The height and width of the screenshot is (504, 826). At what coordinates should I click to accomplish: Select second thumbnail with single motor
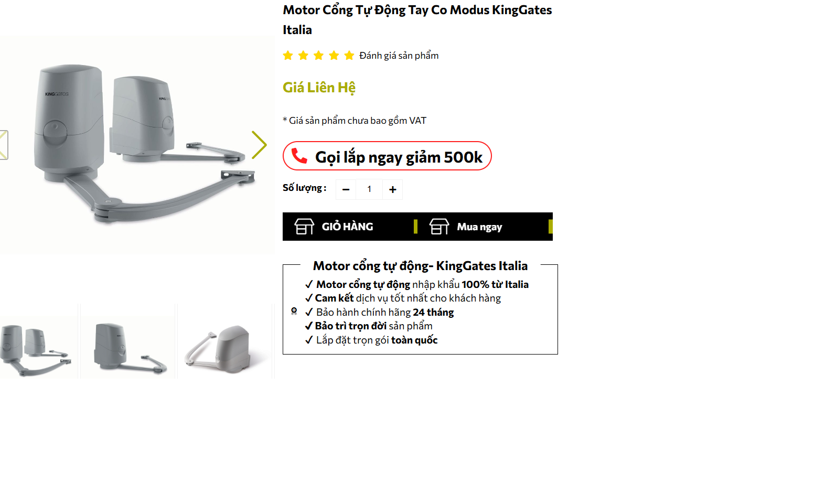click(x=128, y=341)
